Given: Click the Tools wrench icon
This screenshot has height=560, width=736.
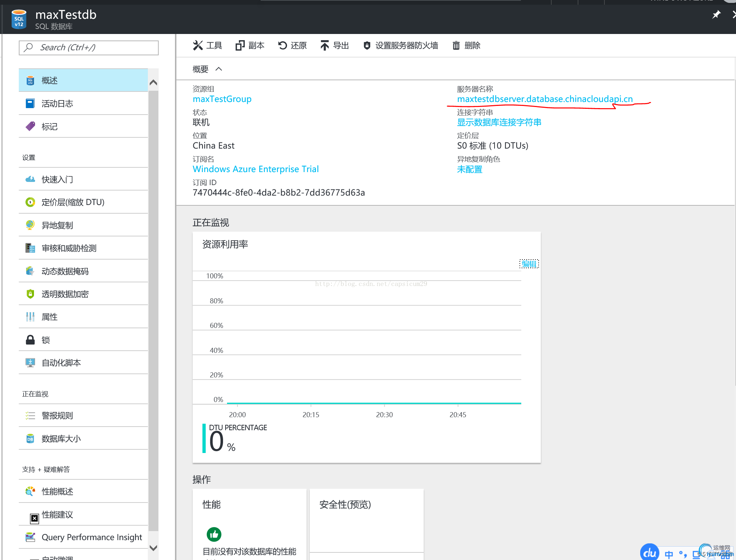Looking at the screenshot, I should pos(198,46).
